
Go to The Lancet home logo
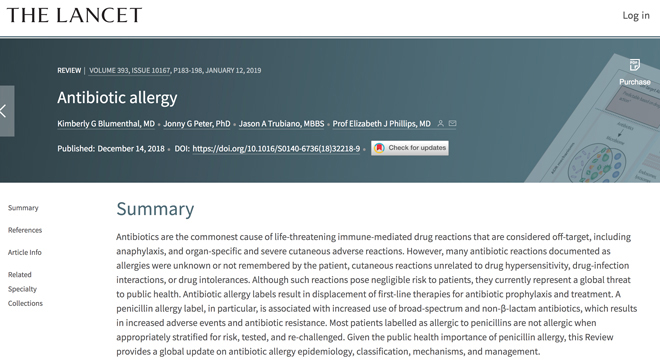click(74, 16)
